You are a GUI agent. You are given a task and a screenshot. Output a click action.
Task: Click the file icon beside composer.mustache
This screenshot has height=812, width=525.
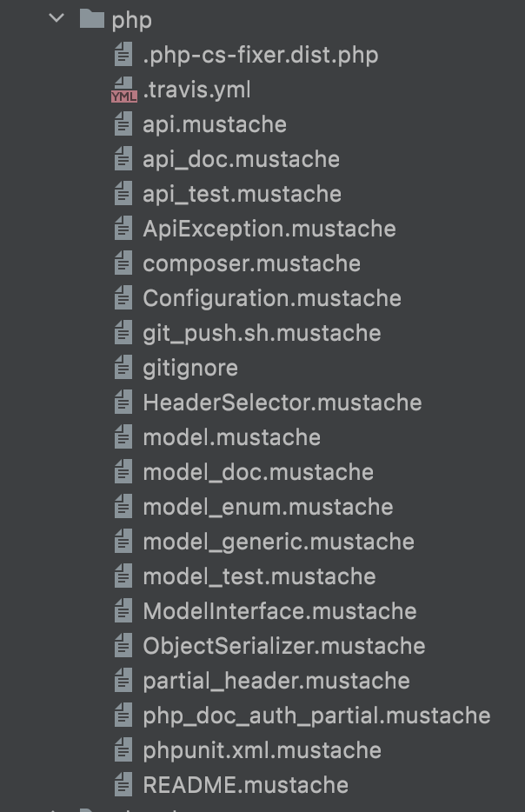tap(123, 263)
